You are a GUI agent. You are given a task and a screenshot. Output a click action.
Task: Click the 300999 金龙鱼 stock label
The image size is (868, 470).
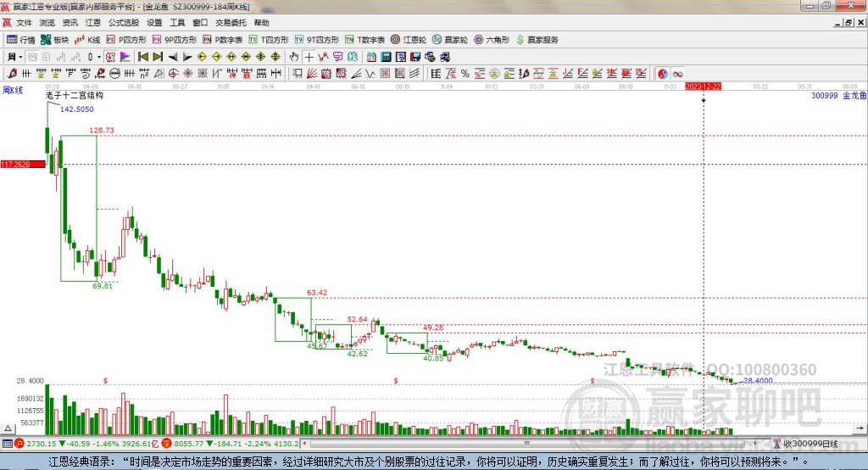pyautogui.click(x=838, y=95)
